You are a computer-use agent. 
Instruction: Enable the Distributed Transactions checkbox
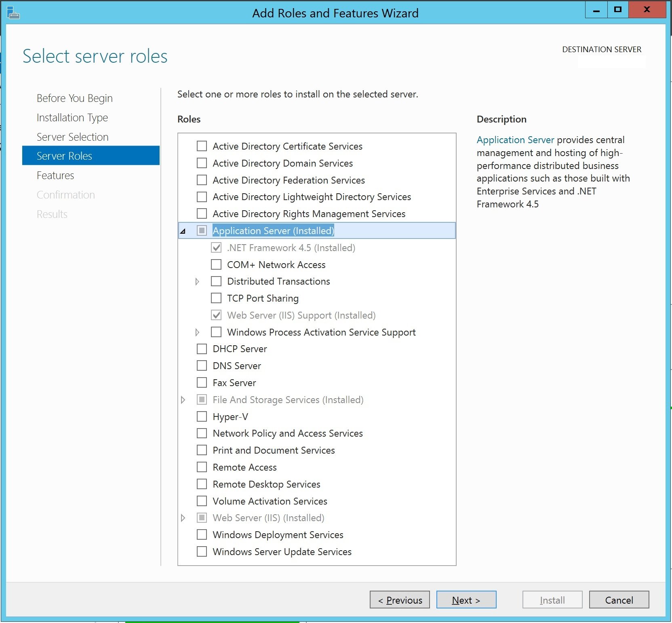216,281
